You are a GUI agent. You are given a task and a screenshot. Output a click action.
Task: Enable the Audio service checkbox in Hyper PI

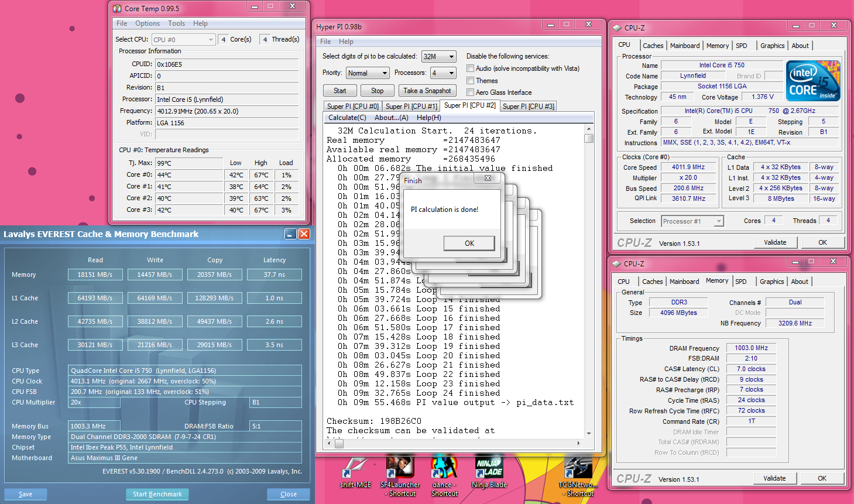[x=470, y=68]
